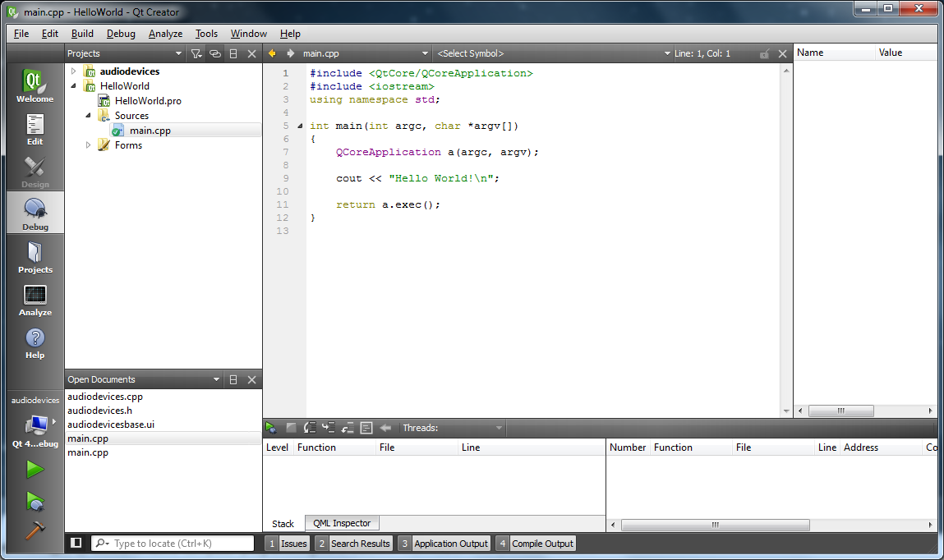Image resolution: width=944 pixels, height=560 pixels.
Task: Open the Window menu
Action: point(248,34)
